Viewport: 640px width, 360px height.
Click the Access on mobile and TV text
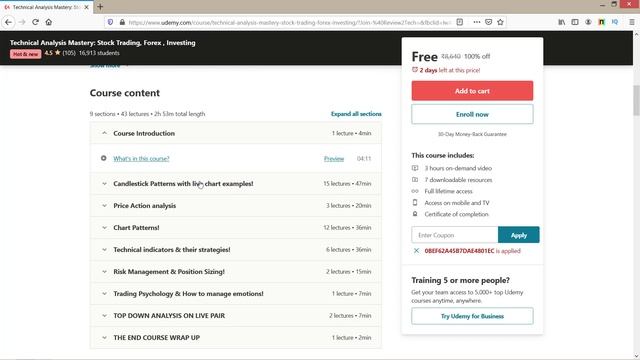pyautogui.click(x=457, y=202)
